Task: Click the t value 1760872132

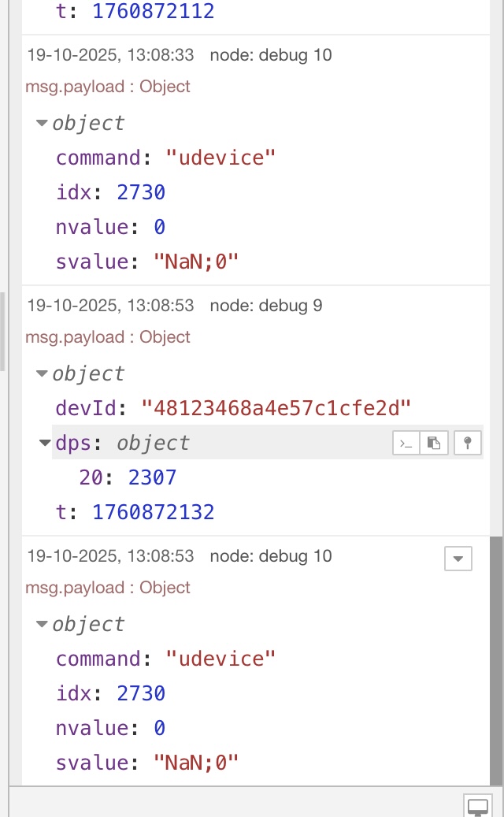Action: coord(153,513)
